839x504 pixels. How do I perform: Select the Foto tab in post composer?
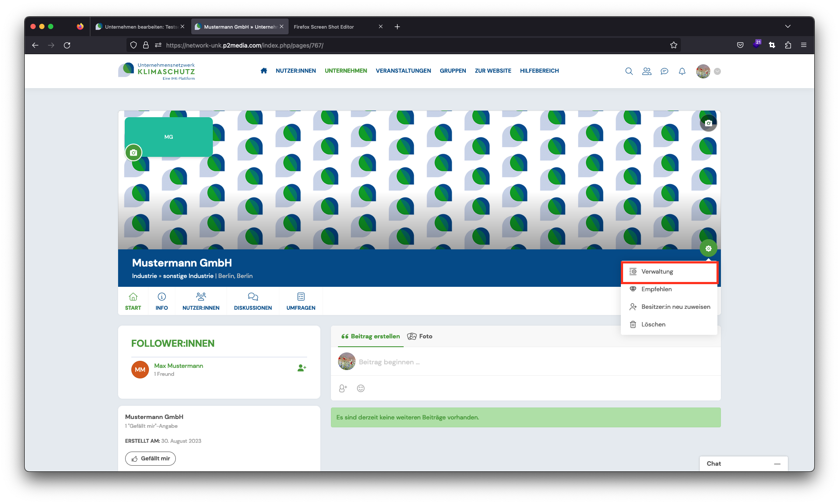coord(420,336)
